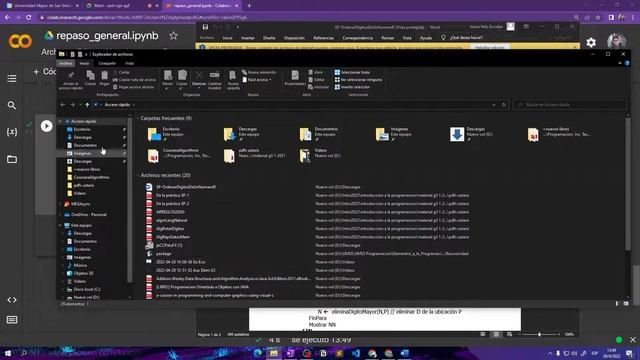Open Microsoft Edge from taskbar
This screenshot has width=640, height=360.
pyautogui.click(x=258, y=353)
